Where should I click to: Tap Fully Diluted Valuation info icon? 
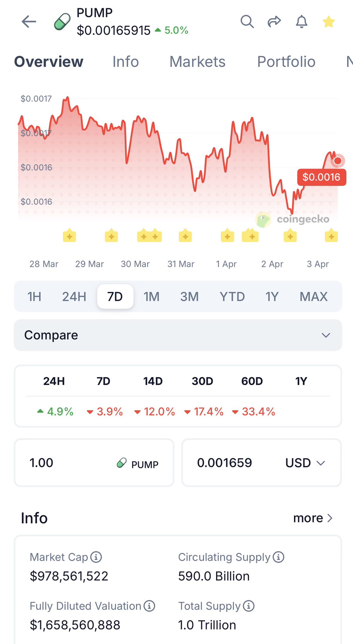coord(149,606)
